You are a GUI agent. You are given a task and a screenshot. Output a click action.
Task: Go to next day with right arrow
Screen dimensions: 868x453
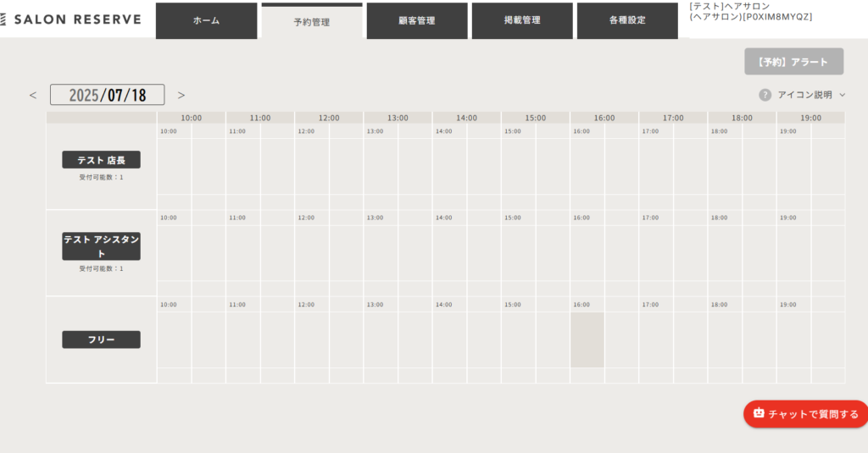pyautogui.click(x=181, y=96)
